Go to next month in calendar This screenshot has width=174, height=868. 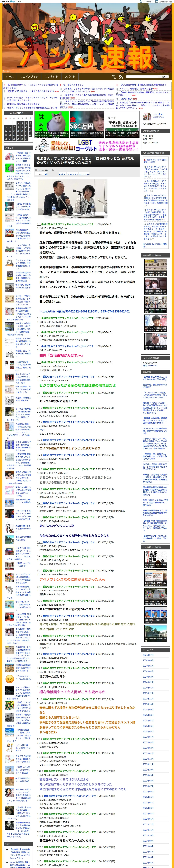[x=26, y=113]
